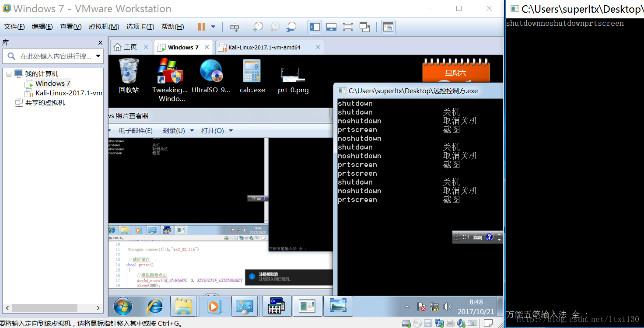Screen dimensions: 644x328
Task: Open the library search filter dropdown
Action: click(98, 56)
